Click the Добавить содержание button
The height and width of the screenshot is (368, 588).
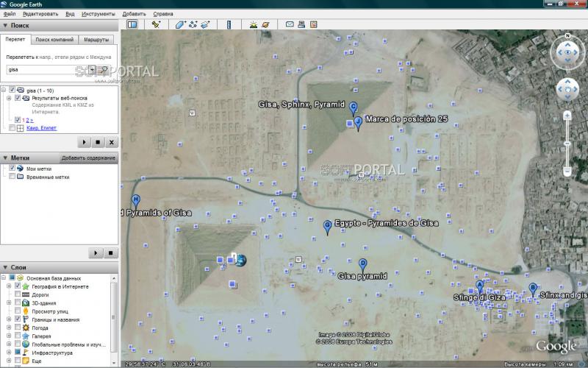88,158
